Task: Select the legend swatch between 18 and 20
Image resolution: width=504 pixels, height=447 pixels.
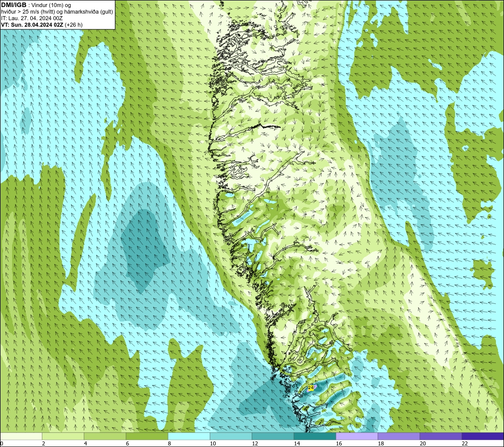Action: 399,436
